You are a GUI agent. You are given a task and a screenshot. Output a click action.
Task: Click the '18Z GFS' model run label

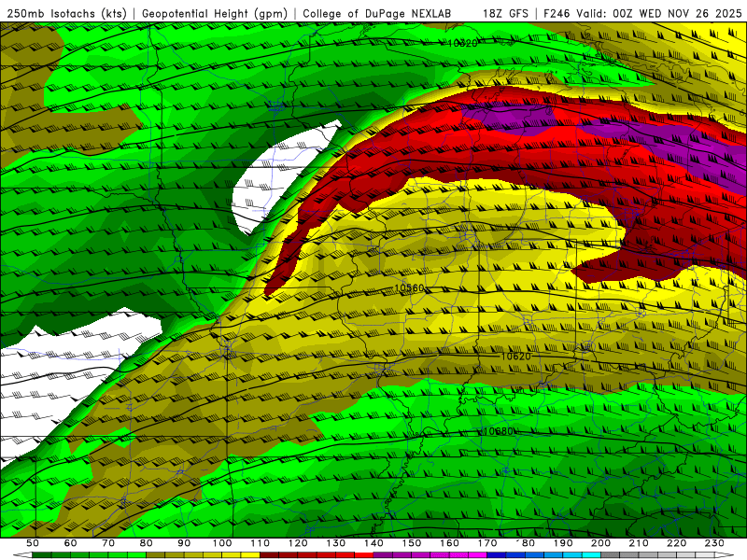click(x=505, y=14)
